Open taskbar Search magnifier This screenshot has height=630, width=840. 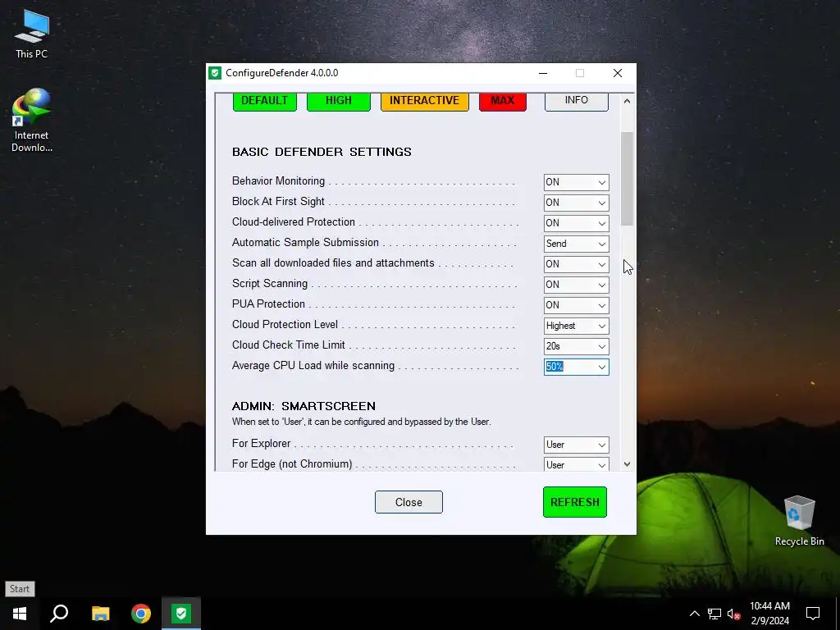[59, 614]
